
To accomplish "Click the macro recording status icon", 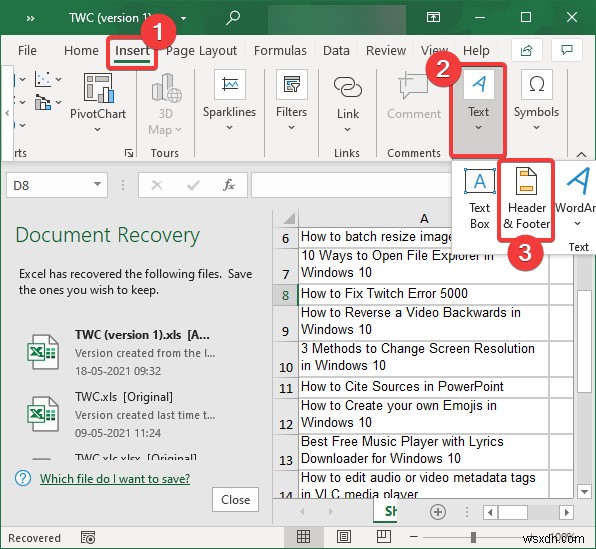I will pos(88,538).
